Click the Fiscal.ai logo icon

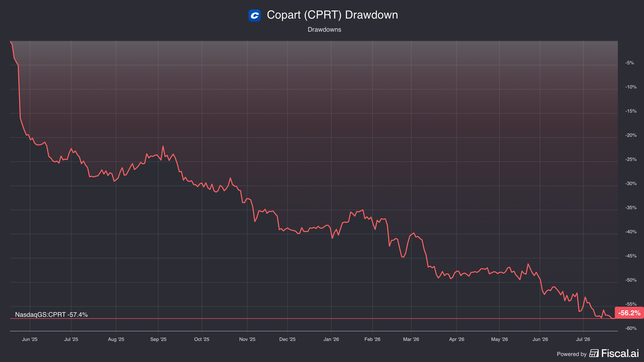pyautogui.click(x=594, y=353)
